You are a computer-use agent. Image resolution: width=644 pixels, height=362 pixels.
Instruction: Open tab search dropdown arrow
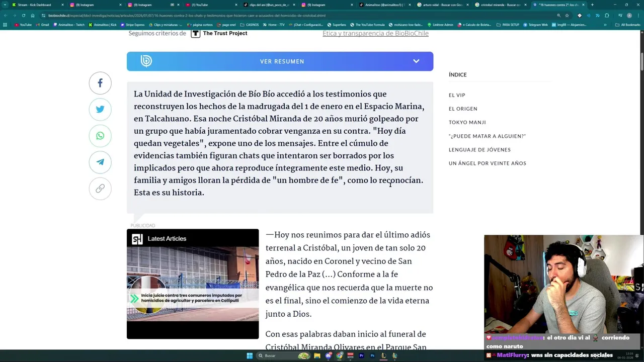4,5
